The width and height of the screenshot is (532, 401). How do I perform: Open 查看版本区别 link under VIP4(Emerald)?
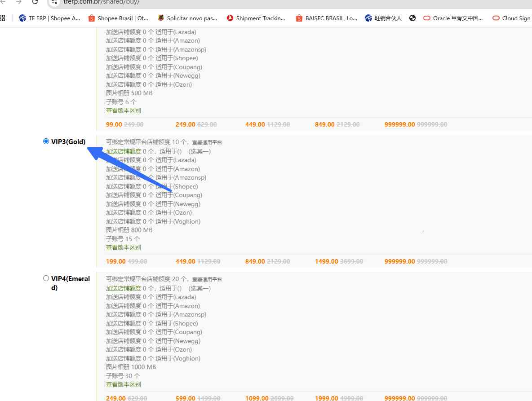pyautogui.click(x=124, y=384)
